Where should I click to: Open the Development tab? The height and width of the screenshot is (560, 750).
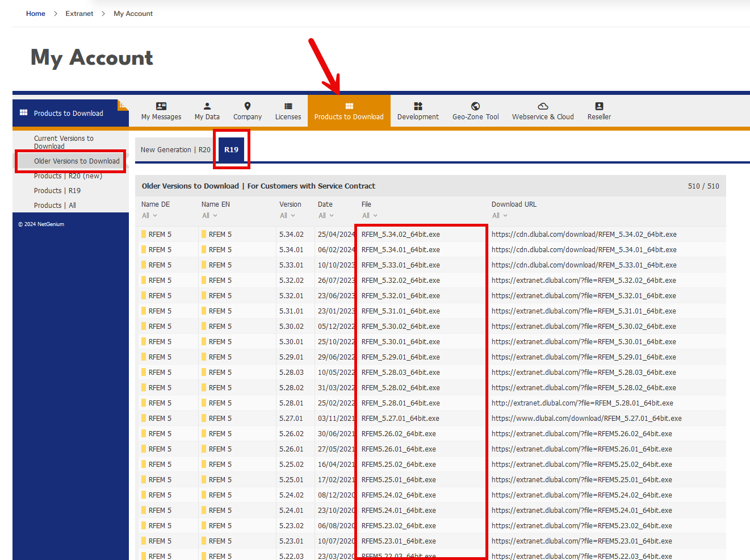418,111
